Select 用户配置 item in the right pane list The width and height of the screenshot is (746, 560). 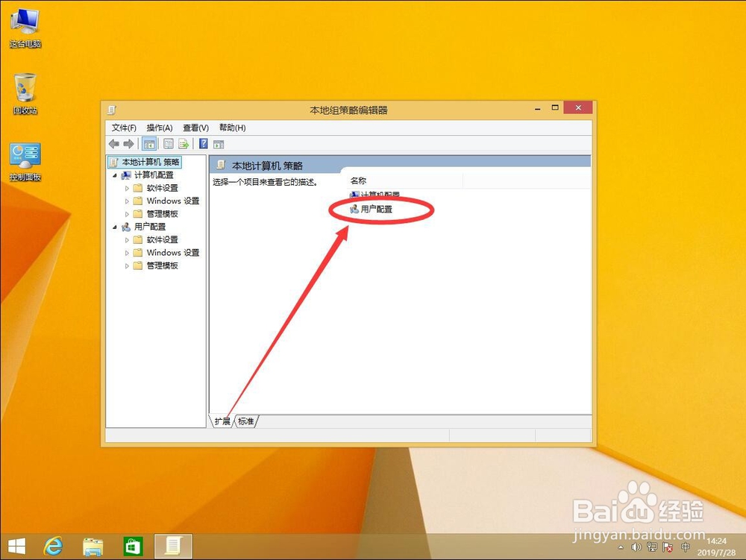pos(371,210)
